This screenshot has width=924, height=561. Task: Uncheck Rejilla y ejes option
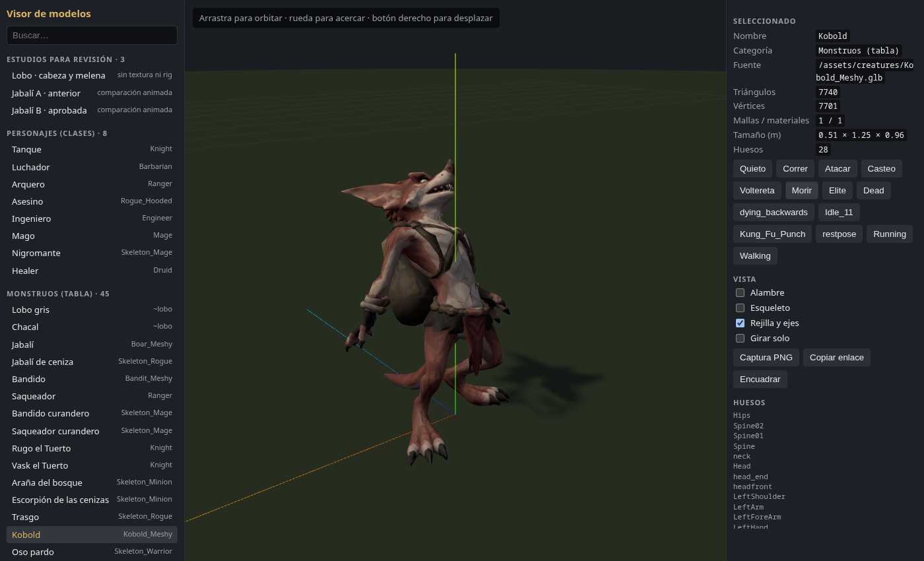[x=740, y=323]
